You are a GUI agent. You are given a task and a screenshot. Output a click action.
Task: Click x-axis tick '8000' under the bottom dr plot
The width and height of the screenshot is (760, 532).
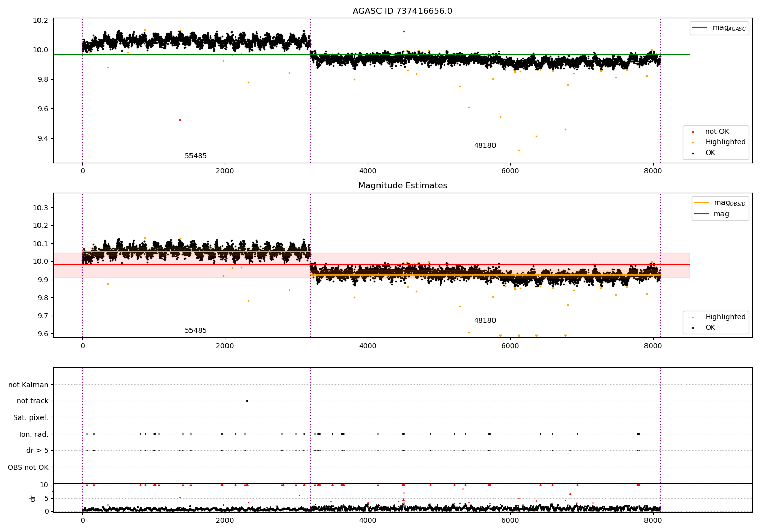(x=653, y=520)
